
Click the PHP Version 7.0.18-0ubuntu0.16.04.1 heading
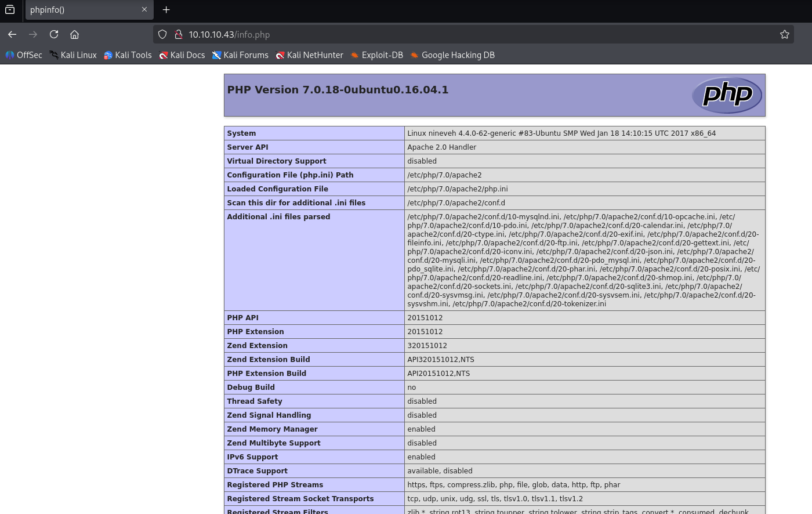tap(338, 90)
